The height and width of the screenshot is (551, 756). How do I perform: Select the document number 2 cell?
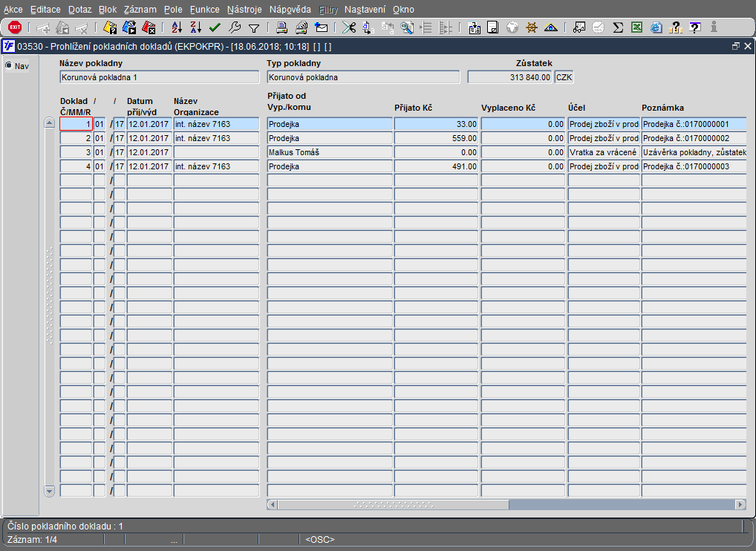[76, 138]
